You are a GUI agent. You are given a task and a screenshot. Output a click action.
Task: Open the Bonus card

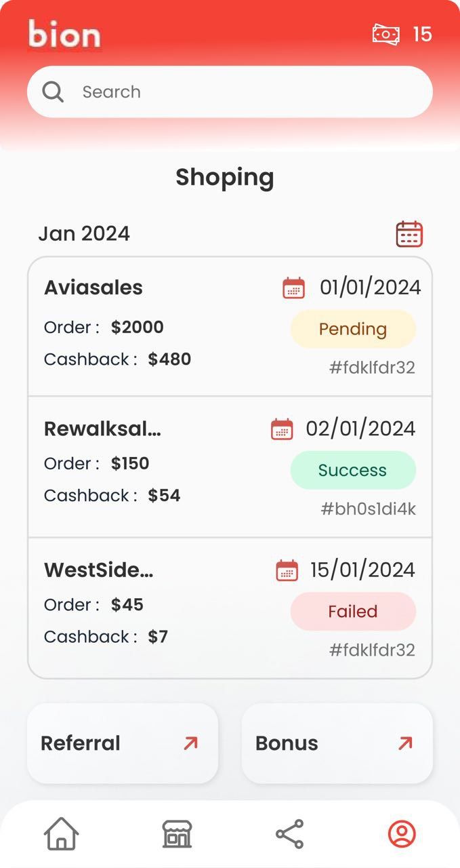coord(337,743)
